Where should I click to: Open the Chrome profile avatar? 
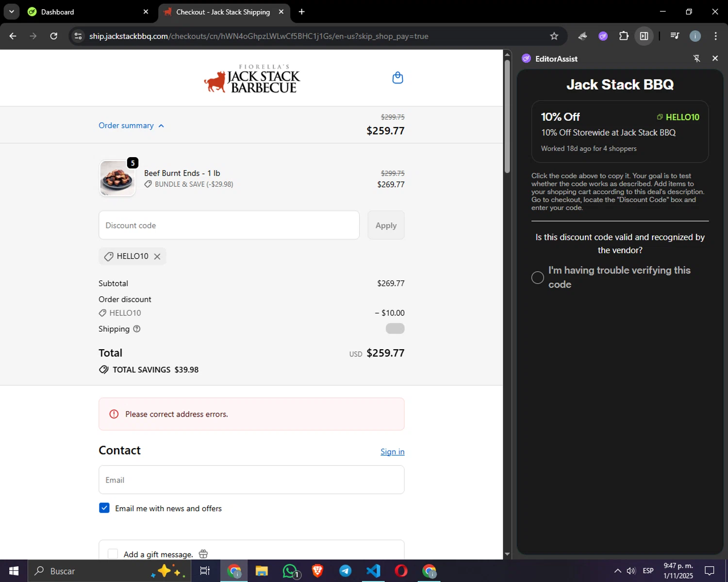(x=695, y=36)
